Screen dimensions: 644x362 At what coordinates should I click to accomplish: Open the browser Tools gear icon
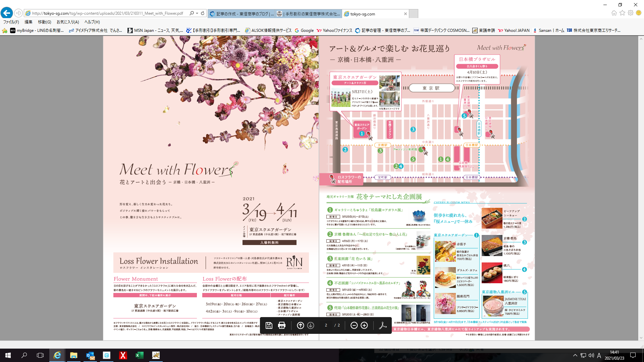pos(631,13)
